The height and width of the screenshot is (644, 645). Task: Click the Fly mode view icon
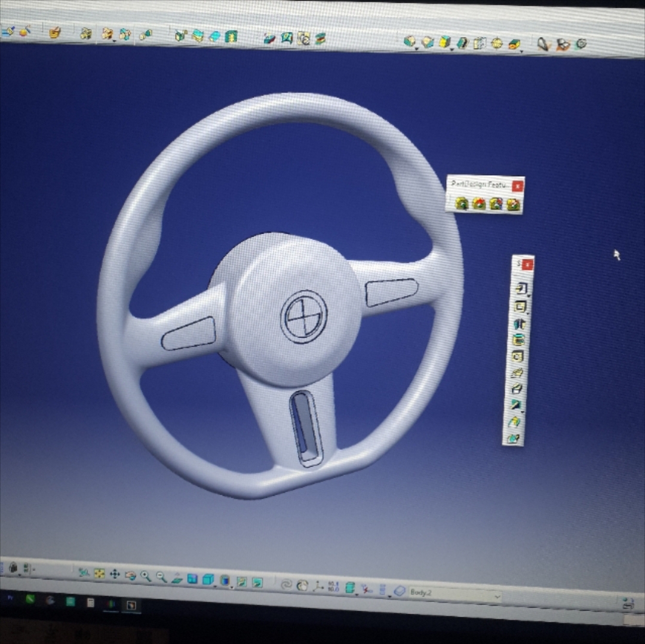pyautogui.click(x=84, y=572)
